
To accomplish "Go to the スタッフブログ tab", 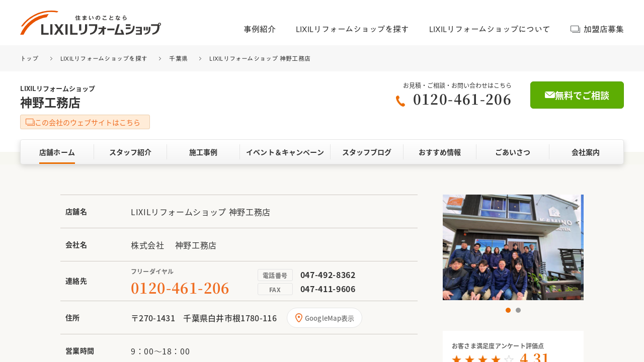I will [367, 152].
